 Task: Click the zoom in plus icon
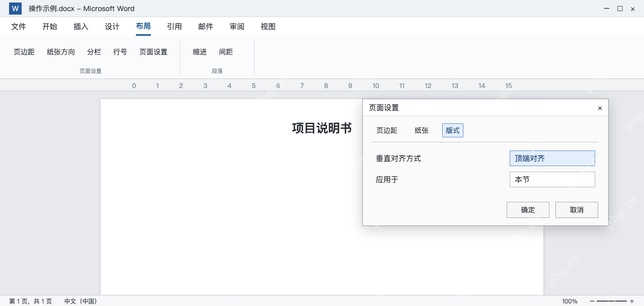coord(632,301)
